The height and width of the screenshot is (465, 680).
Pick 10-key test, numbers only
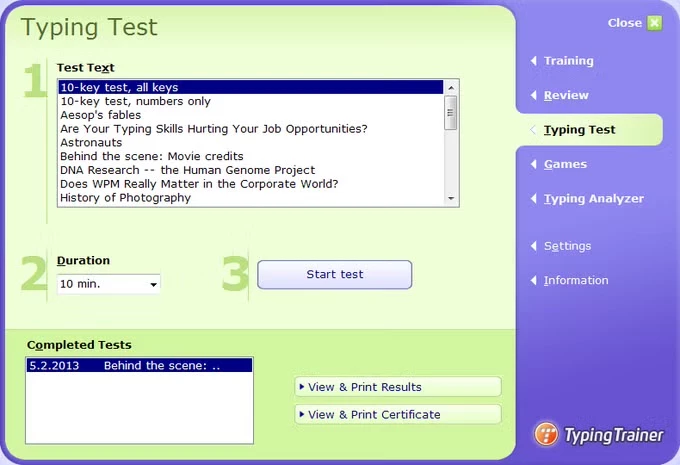pyautogui.click(x=135, y=101)
